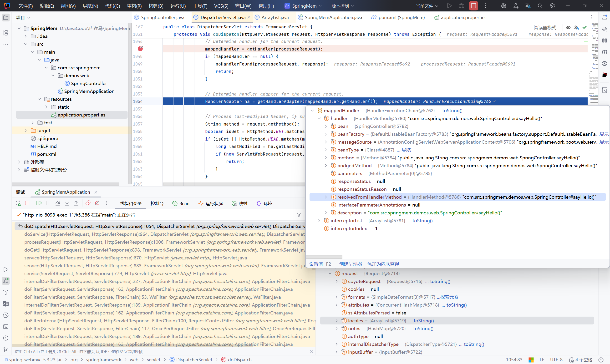Expand the target folder

coord(26,131)
